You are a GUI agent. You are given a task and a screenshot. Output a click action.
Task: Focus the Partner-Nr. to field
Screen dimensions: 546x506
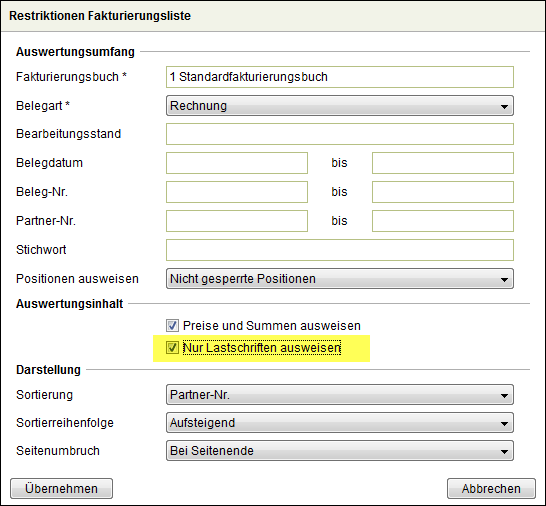443,221
